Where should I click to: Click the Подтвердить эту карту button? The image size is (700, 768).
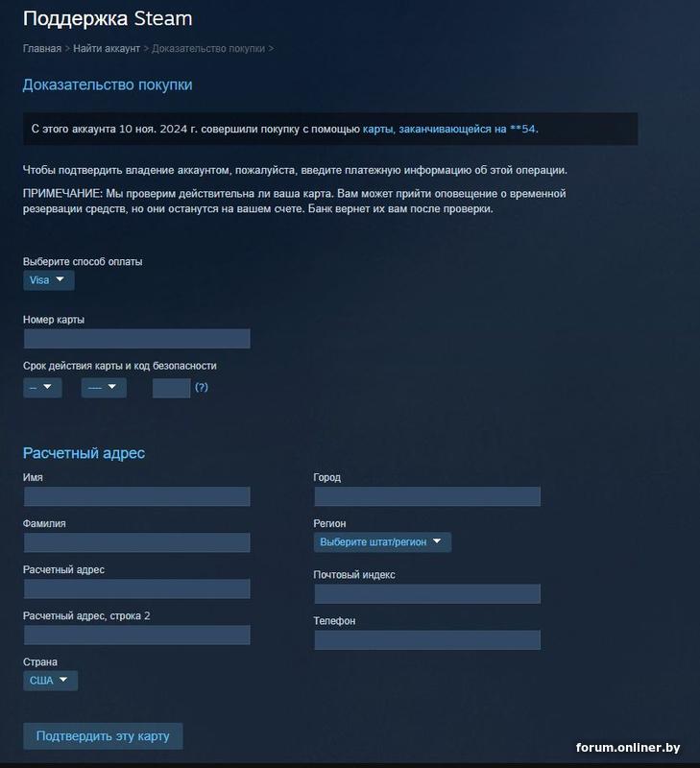103,736
